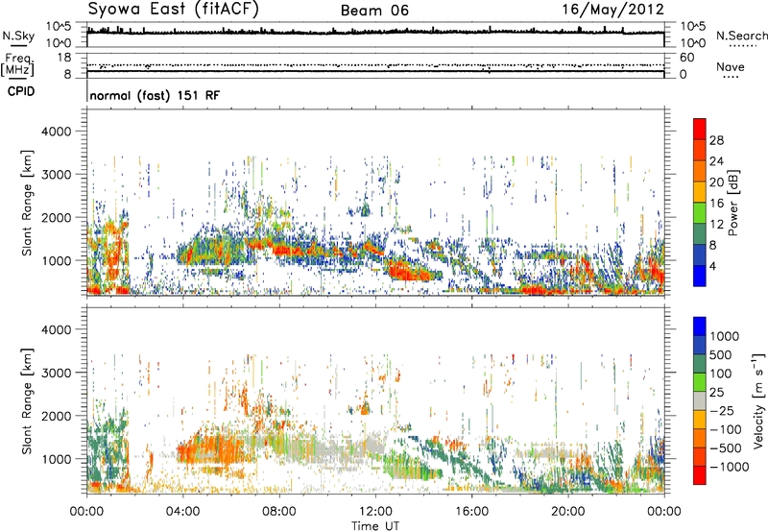The width and height of the screenshot is (768, 532).
Task: Click the "Nave" legend label
Action: tap(731, 66)
